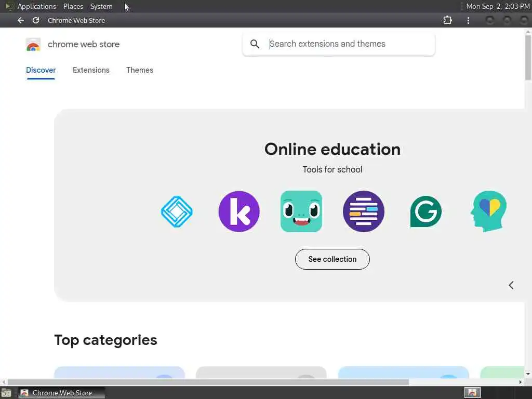Open the Applications menu
Image resolution: width=532 pixels, height=399 pixels.
[37, 6]
